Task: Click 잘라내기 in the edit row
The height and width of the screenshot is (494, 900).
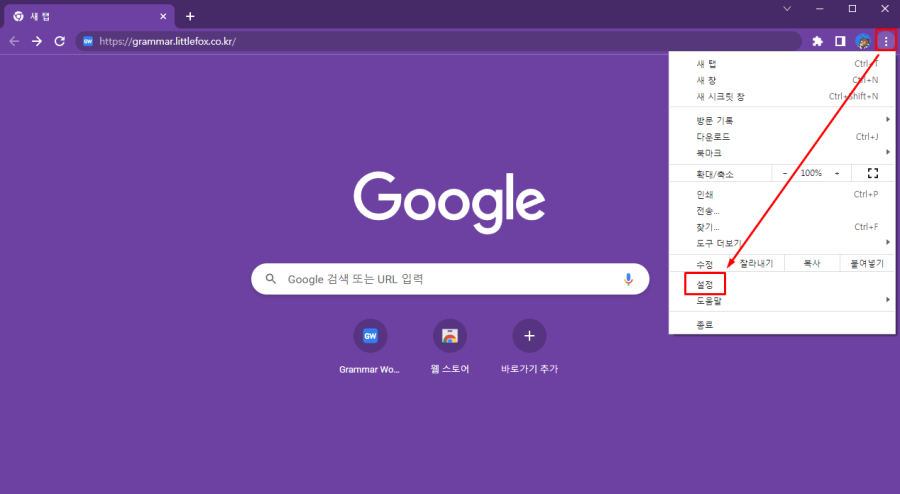Action: (x=756, y=263)
